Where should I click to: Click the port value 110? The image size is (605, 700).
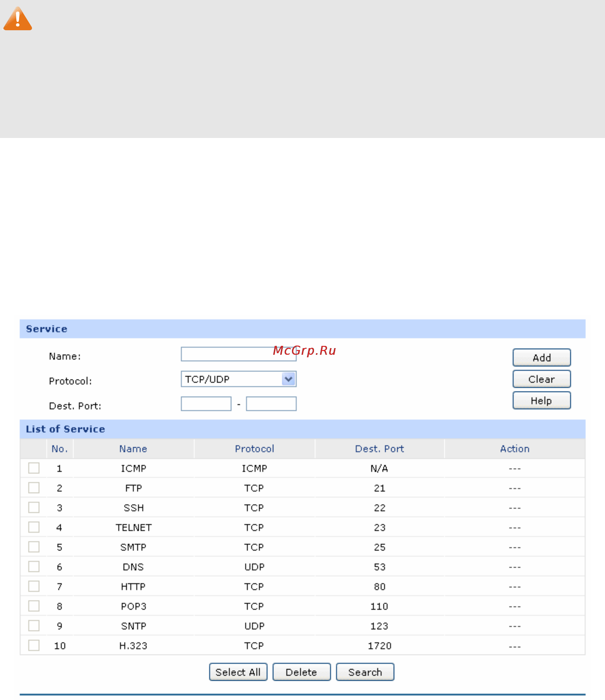tap(379, 607)
